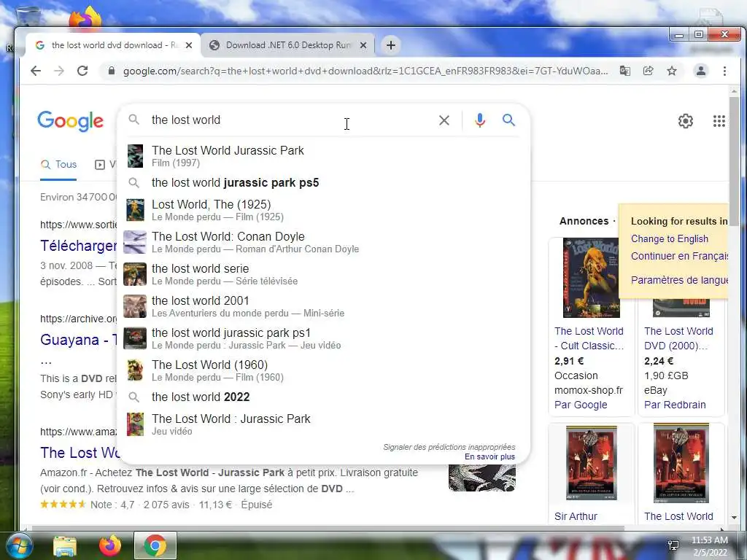Click the Chrome icon in the taskbar
The height and width of the screenshot is (560, 747).
[x=155, y=545]
